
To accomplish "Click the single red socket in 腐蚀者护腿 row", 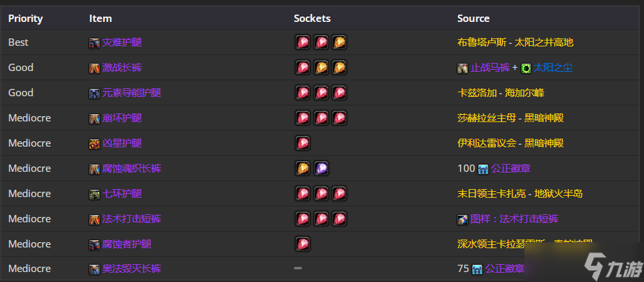I will tap(302, 244).
